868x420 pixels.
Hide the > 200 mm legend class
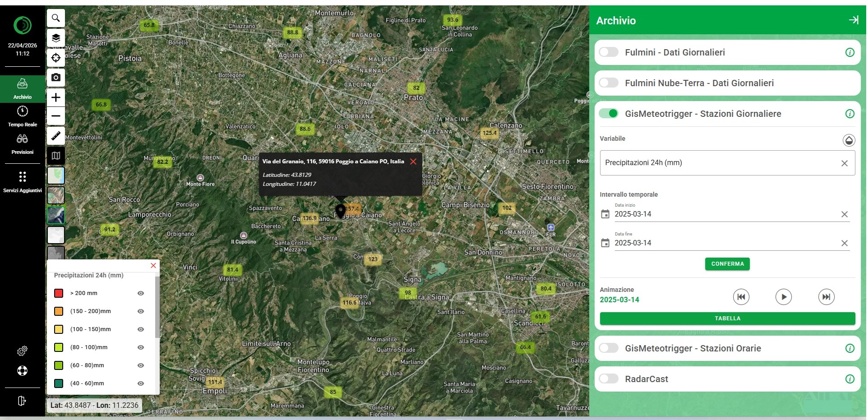[x=141, y=293]
